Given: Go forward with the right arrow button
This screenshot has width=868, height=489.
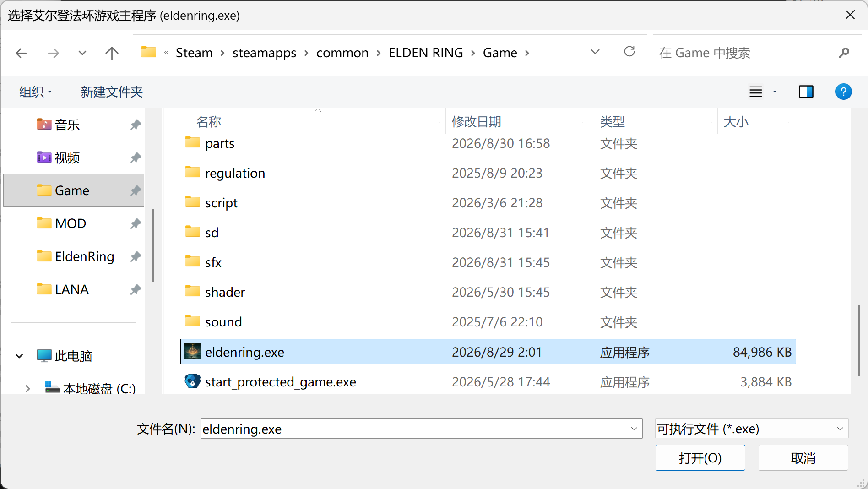Looking at the screenshot, I should pos(53,53).
